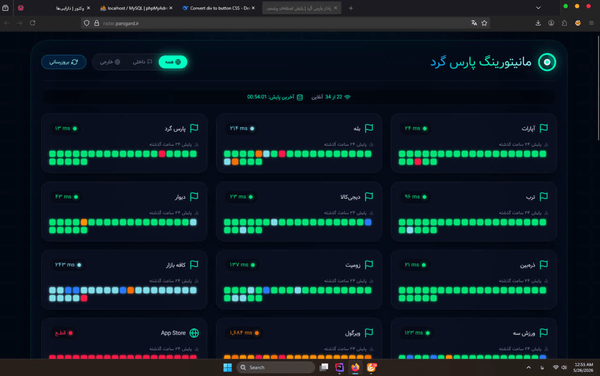Click the padlock site security icon
Viewport: 600px width, 376px height.
pyautogui.click(x=96, y=23)
